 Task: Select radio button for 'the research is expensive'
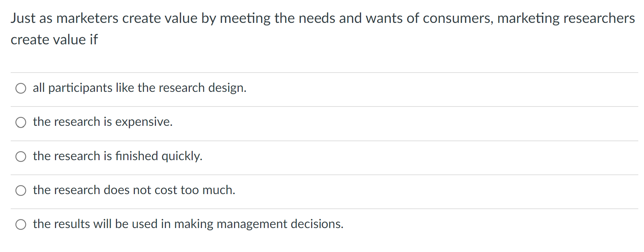coord(21,122)
